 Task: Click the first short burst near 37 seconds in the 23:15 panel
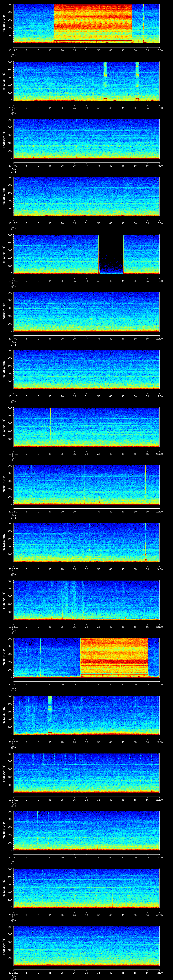click(x=105, y=81)
